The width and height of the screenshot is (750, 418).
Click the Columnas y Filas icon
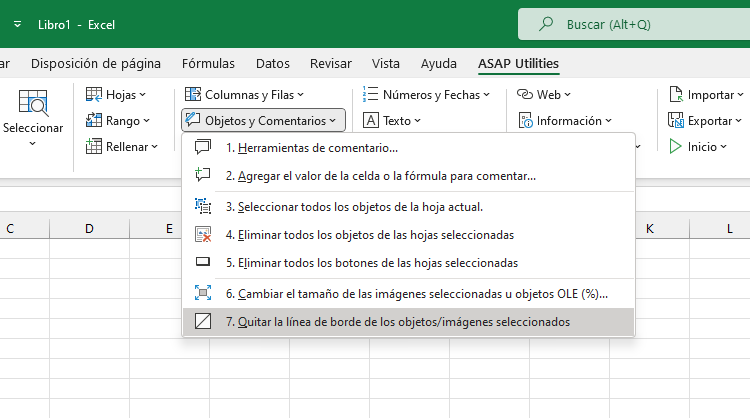click(193, 95)
